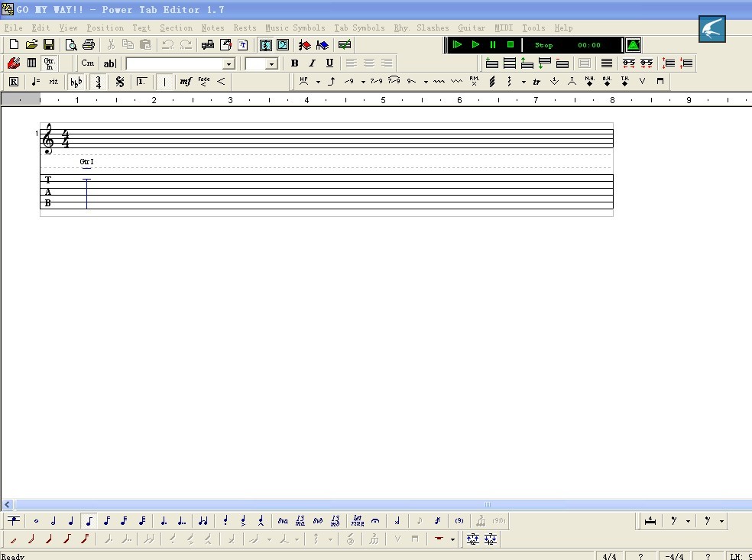Insert floating text with ab| tool

click(x=109, y=63)
